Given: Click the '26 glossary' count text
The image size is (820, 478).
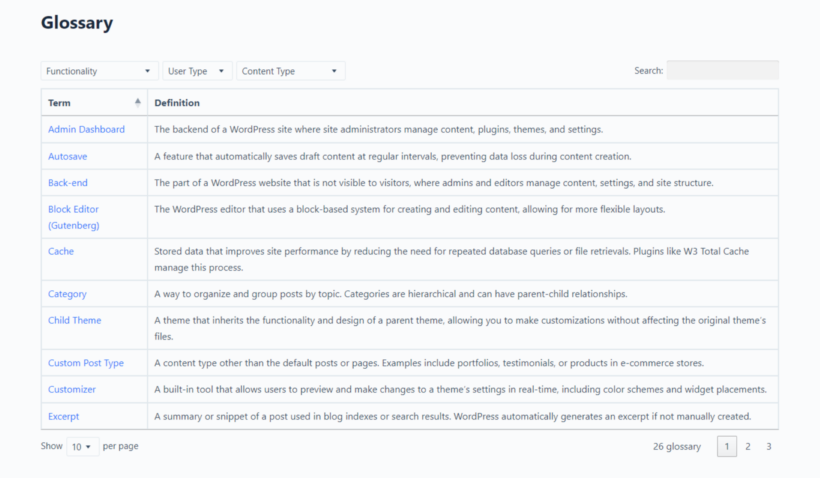Looking at the screenshot, I should click(677, 447).
